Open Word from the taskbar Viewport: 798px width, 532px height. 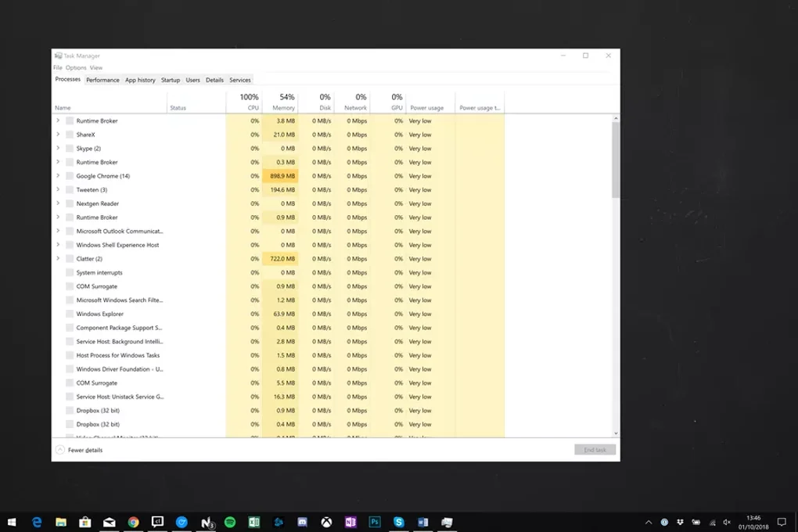423,522
